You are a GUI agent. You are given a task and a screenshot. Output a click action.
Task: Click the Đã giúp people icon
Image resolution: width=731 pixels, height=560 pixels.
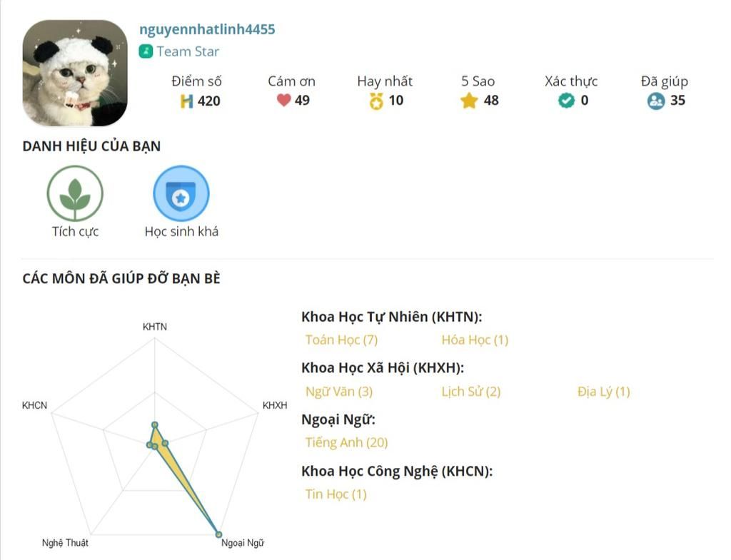click(656, 101)
